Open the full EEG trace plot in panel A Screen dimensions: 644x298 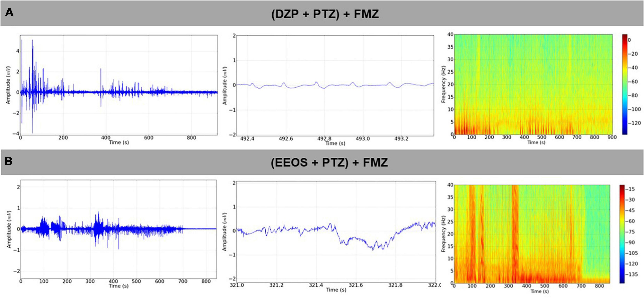tap(119, 85)
